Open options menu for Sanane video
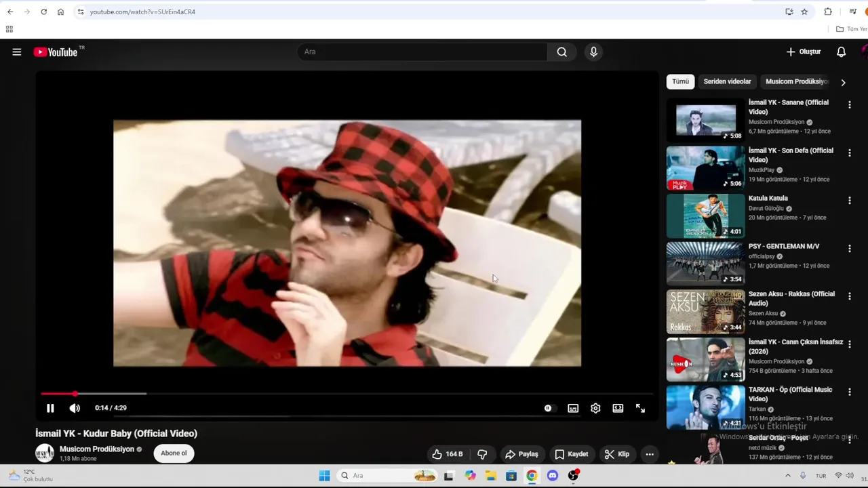Screen dimensions: 868x488 (849, 105)
